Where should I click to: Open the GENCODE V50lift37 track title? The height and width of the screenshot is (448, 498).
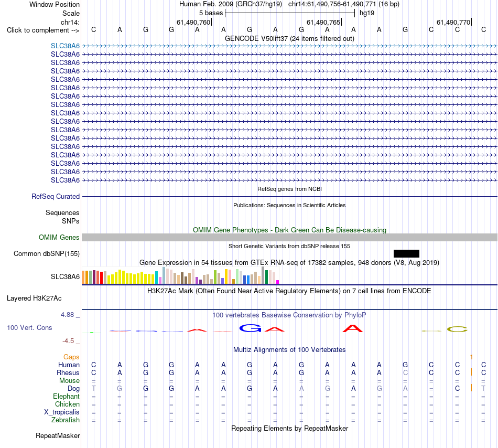pos(289,38)
